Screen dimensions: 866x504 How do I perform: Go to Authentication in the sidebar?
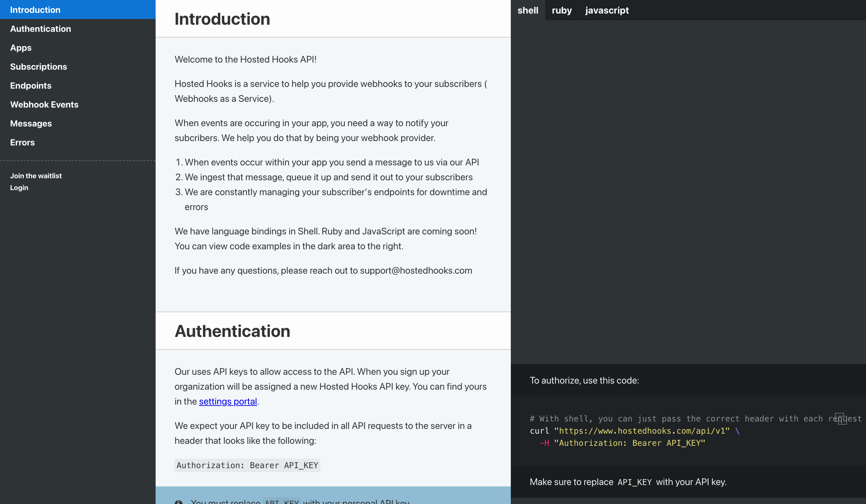[x=78, y=28]
